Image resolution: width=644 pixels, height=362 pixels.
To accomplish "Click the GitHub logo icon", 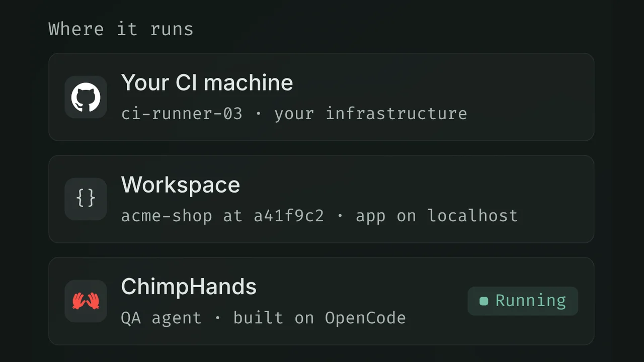I will coord(86,97).
